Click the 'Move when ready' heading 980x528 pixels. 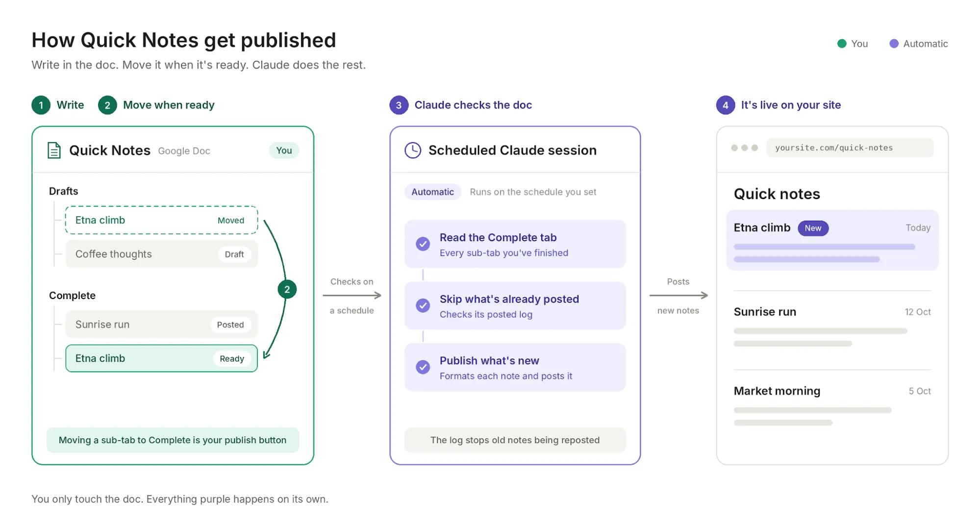(169, 105)
